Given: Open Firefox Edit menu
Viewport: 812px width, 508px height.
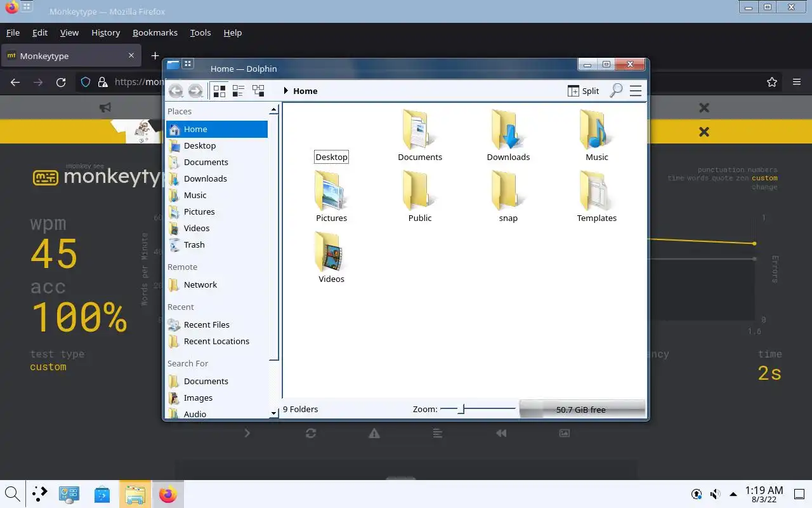Looking at the screenshot, I should coord(40,32).
